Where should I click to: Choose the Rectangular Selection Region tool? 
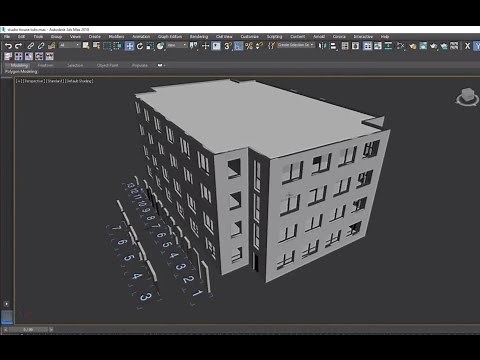pos(107,46)
